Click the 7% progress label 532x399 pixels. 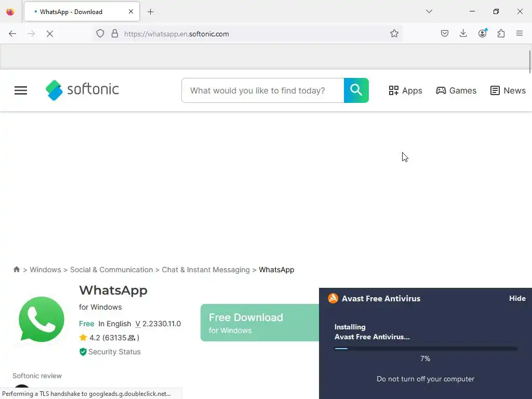[x=425, y=358]
